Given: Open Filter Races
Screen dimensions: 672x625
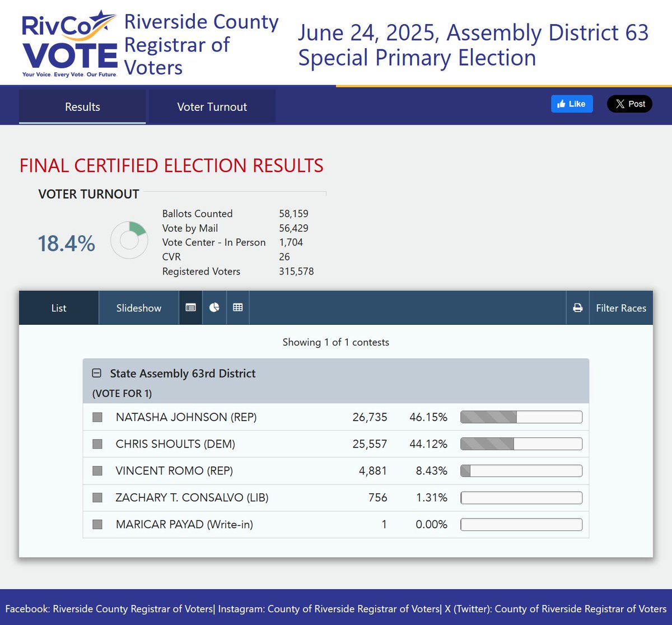Looking at the screenshot, I should pos(621,308).
